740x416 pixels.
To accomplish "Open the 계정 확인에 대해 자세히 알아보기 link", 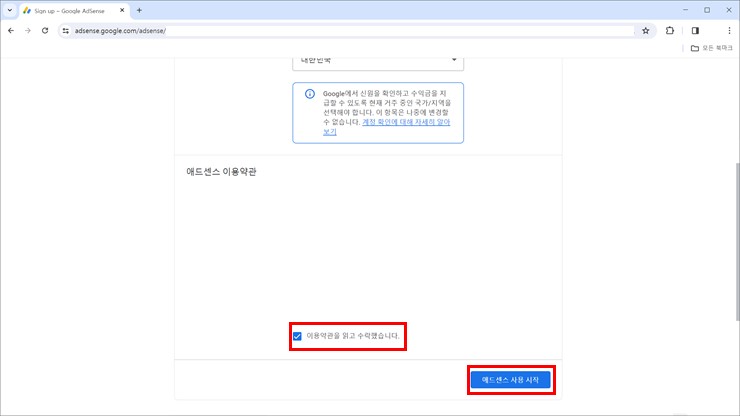I will click(386, 127).
